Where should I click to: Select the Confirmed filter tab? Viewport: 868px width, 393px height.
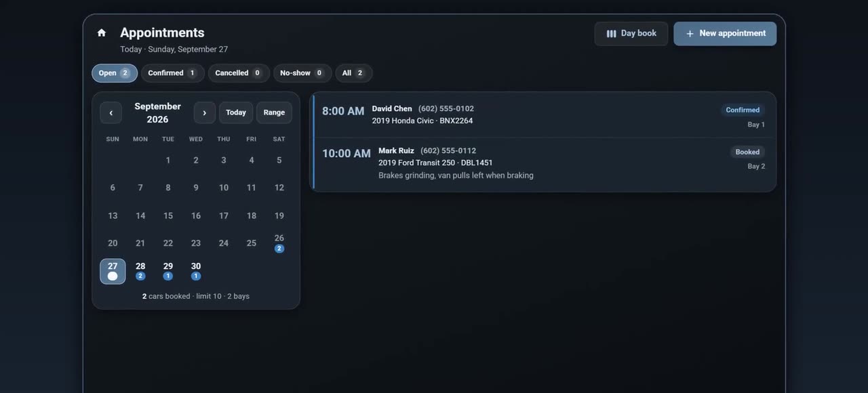[x=173, y=73]
